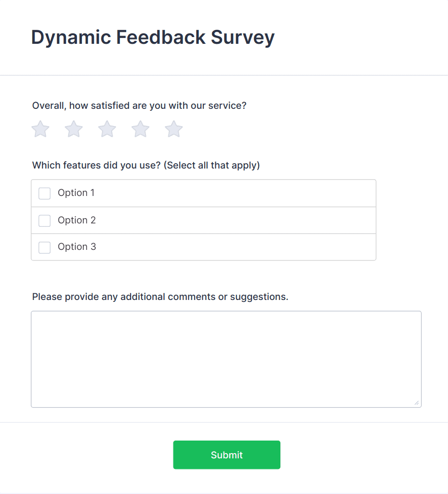Choose the fifth star rating
448x494 pixels.
174,129
